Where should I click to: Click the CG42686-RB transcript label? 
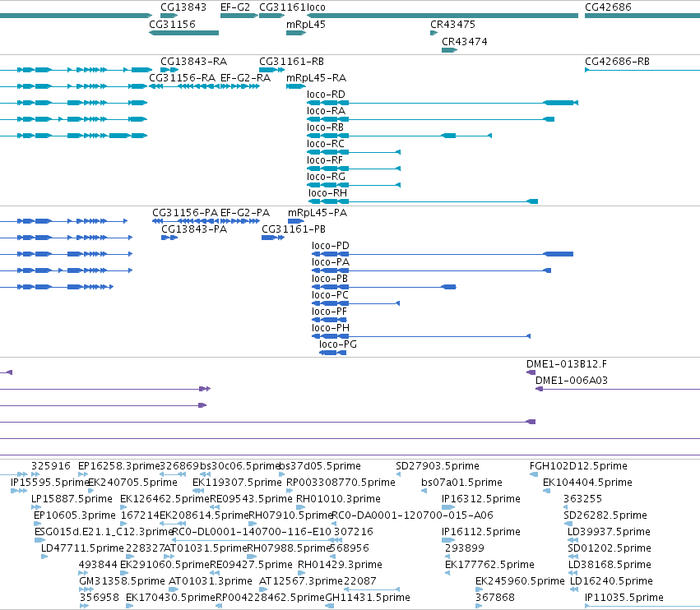point(618,61)
